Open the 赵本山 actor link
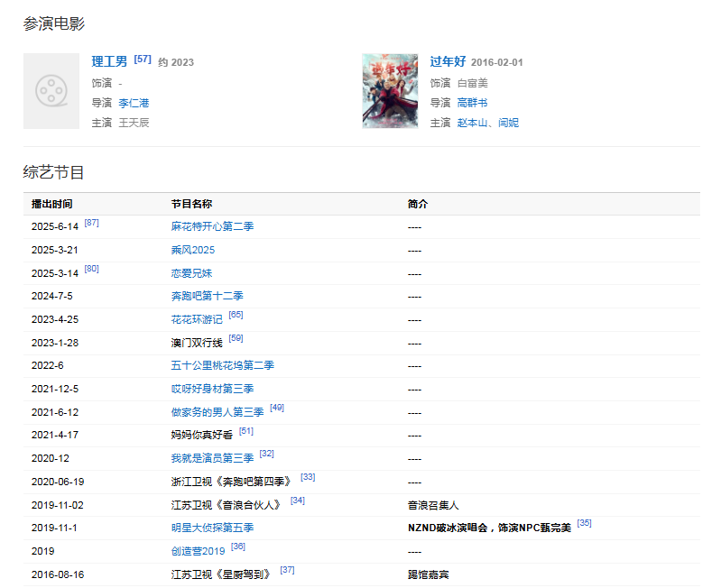This screenshot has width=721, height=588. (x=473, y=123)
